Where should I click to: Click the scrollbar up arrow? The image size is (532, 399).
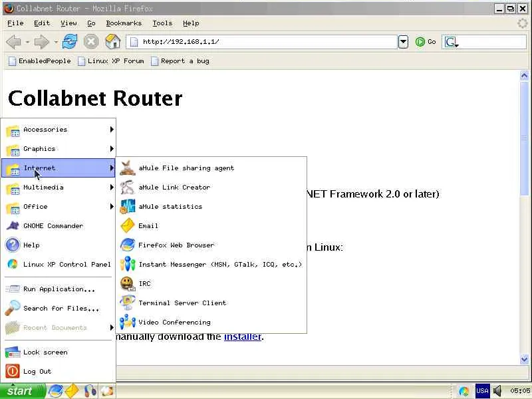pyautogui.click(x=524, y=75)
